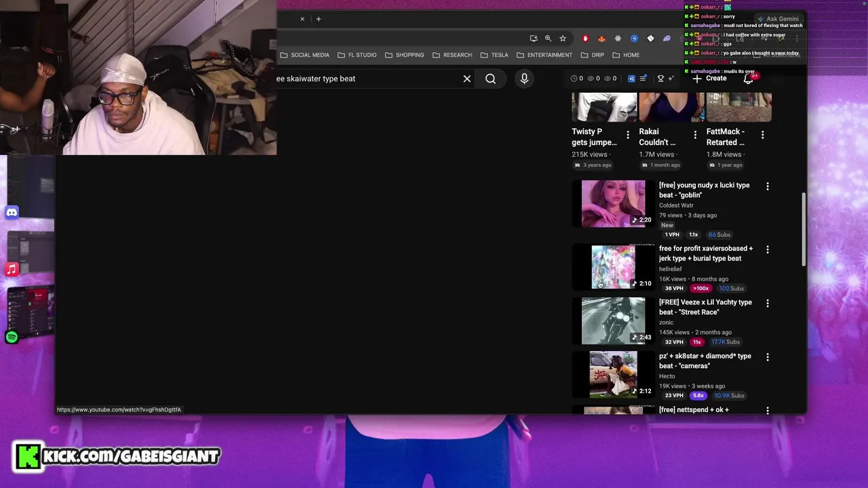Visit the Hecto channel link

667,376
